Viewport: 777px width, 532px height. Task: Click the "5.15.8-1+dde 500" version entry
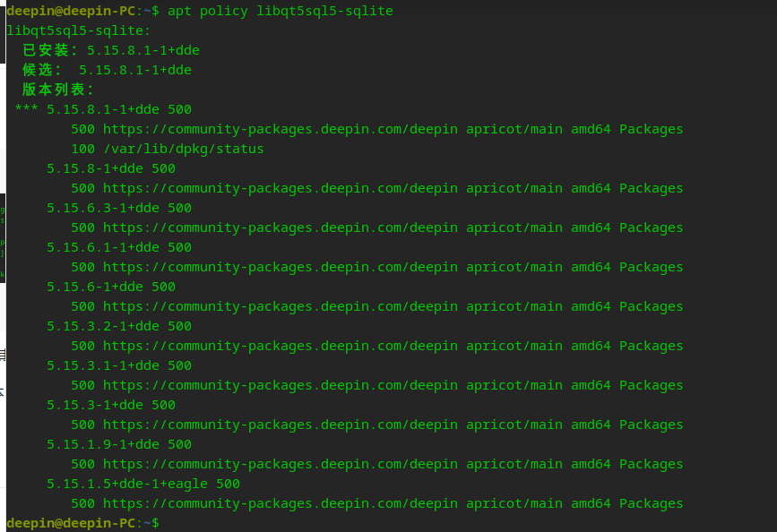pyautogui.click(x=111, y=169)
